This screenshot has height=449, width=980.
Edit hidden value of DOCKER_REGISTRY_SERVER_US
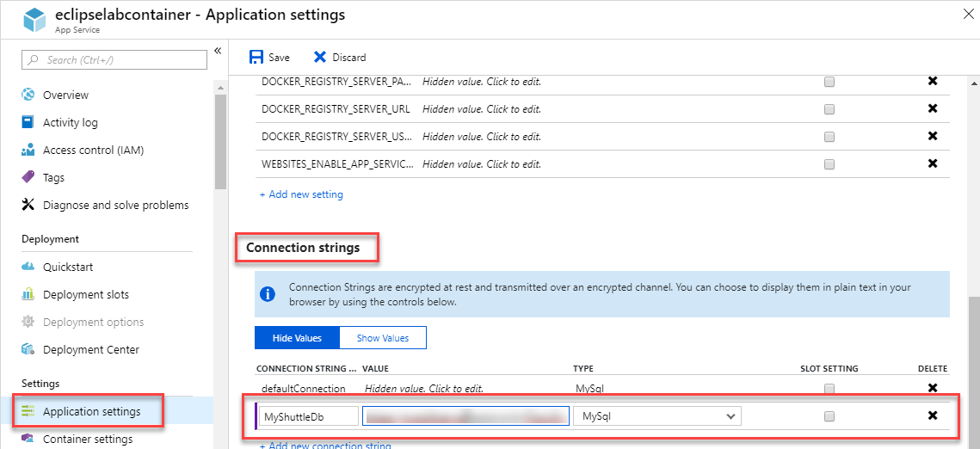(x=481, y=136)
